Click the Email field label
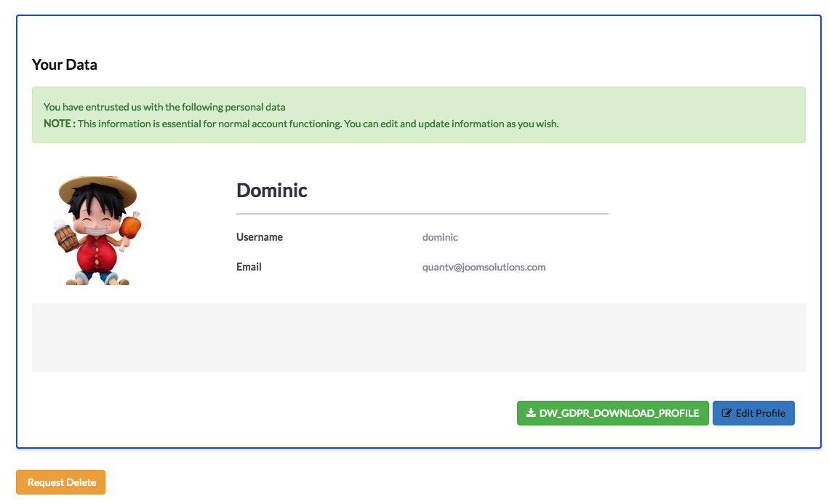Image resolution: width=829 pixels, height=504 pixels. pyautogui.click(x=249, y=266)
